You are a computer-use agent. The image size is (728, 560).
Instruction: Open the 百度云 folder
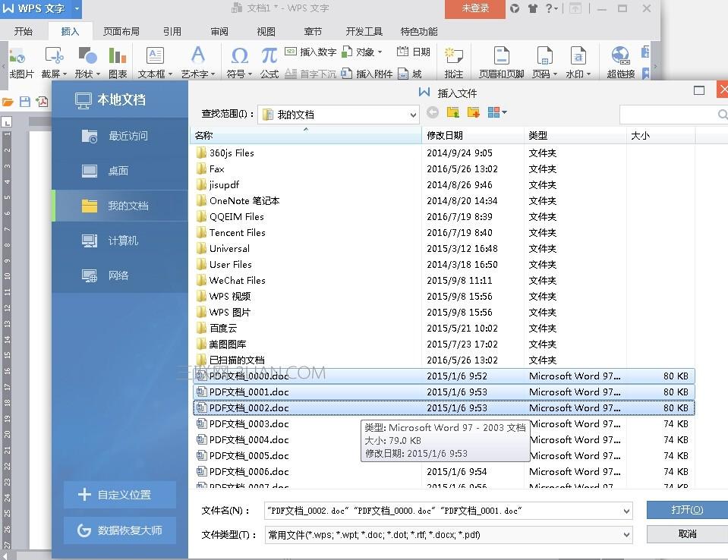223,328
